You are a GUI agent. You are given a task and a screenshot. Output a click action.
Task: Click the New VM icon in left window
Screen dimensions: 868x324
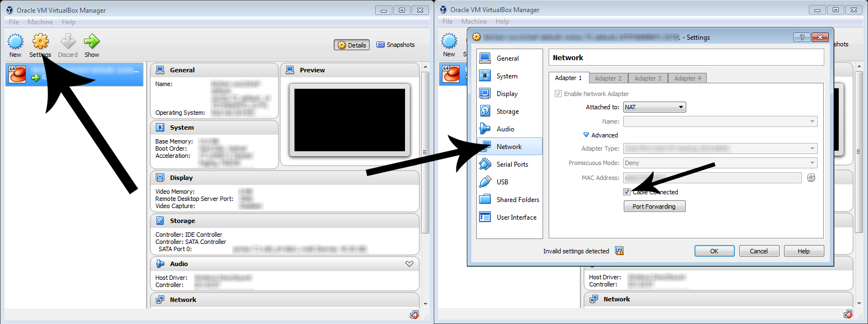[15, 41]
